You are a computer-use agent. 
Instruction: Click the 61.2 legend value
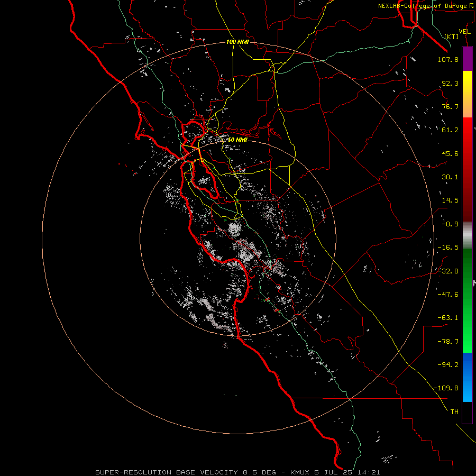tap(450, 130)
